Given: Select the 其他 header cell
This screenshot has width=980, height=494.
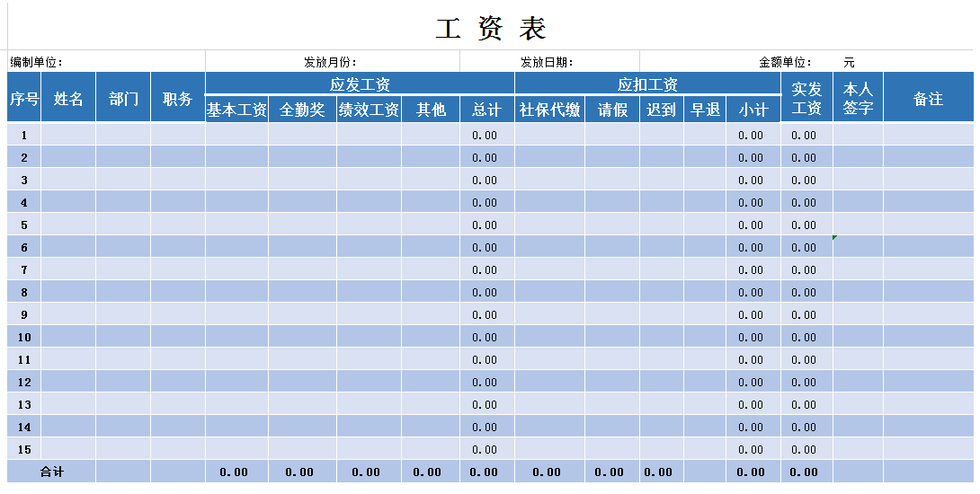Looking at the screenshot, I should 431,110.
